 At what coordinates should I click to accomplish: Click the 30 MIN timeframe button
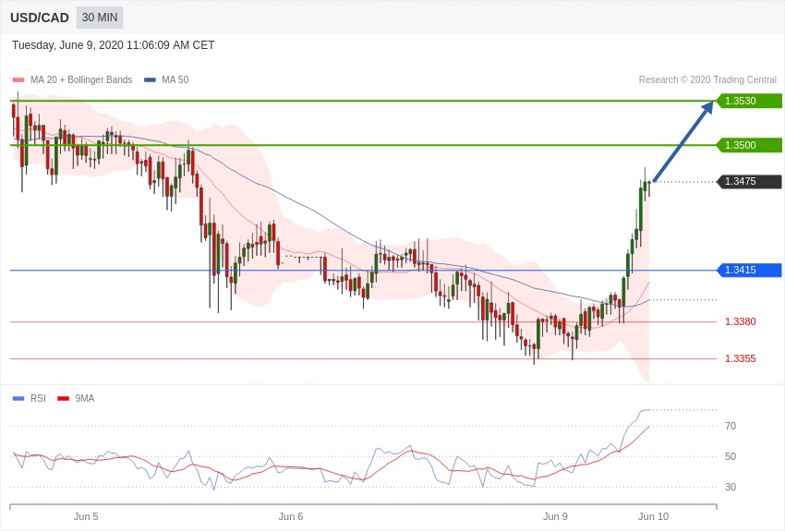coord(99,18)
